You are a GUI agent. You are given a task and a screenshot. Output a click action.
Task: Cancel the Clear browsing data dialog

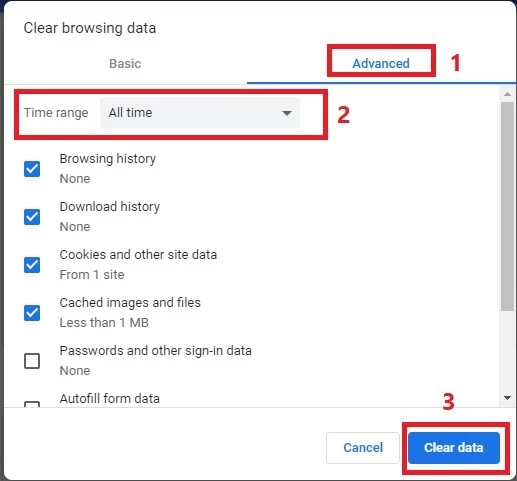click(x=363, y=448)
